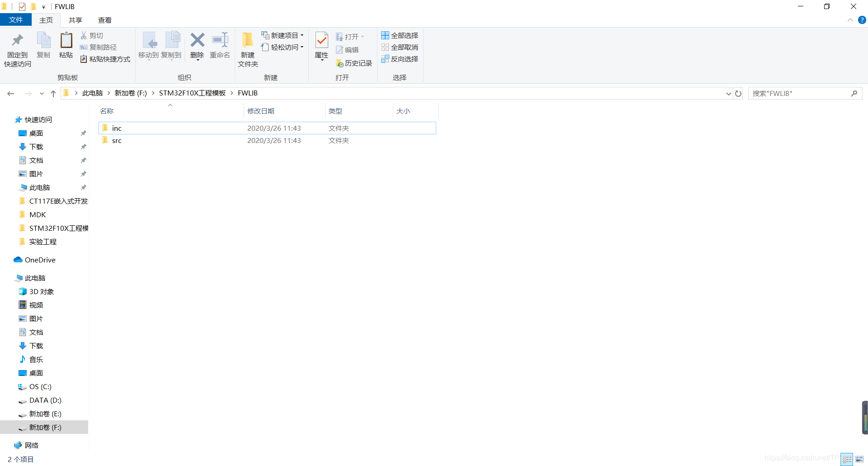Image resolution: width=868 pixels, height=466 pixels.
Task: Open Move to menu
Action: (149, 46)
